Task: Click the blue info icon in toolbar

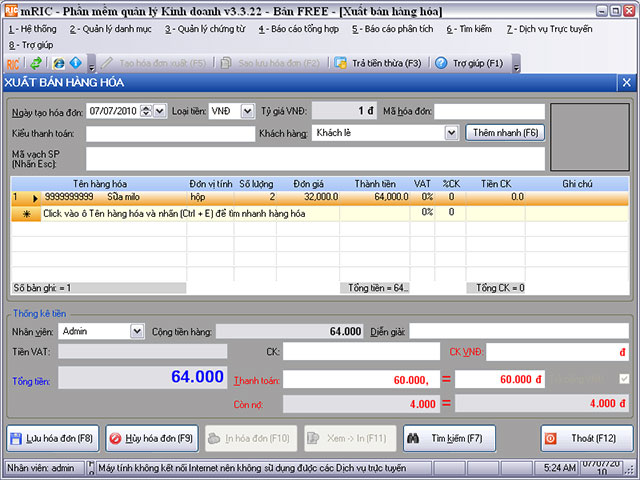Action: tap(75, 63)
